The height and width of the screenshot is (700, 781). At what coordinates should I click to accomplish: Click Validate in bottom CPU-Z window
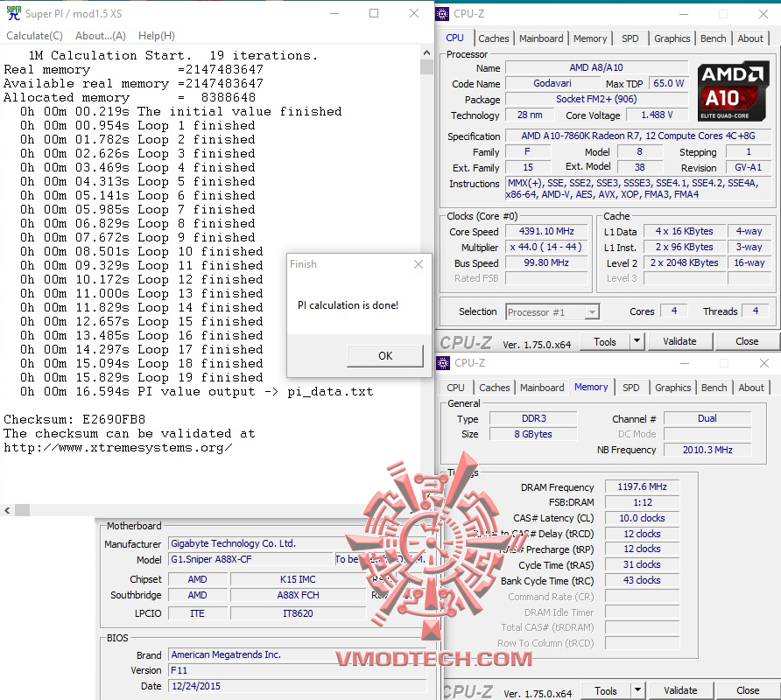(x=680, y=691)
